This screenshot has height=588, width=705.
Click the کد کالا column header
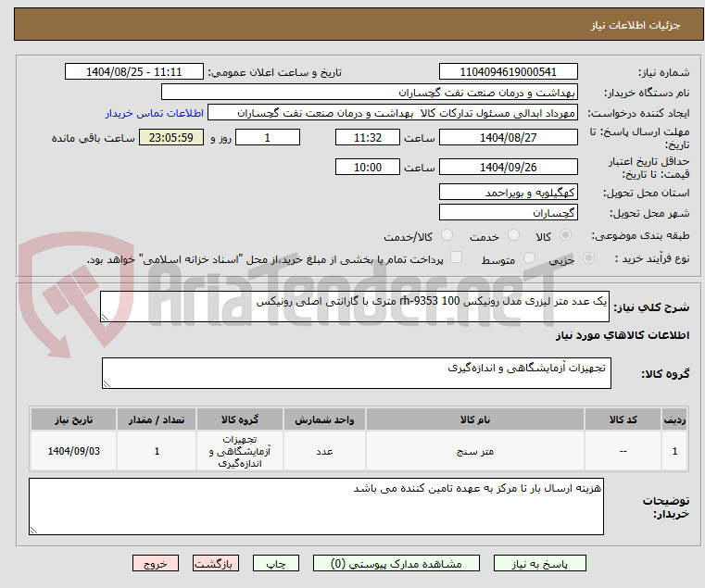click(623, 419)
